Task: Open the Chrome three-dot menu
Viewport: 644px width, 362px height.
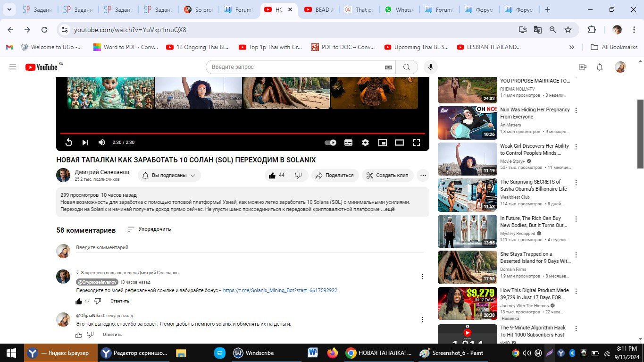Action: pyautogui.click(x=633, y=30)
